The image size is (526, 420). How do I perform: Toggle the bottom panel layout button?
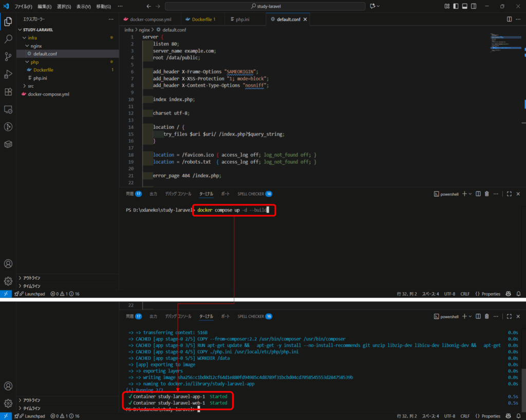[464, 6]
